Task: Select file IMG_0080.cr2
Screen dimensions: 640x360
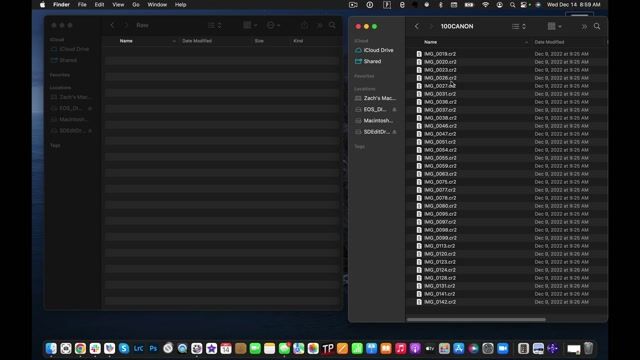Action: tap(440, 206)
